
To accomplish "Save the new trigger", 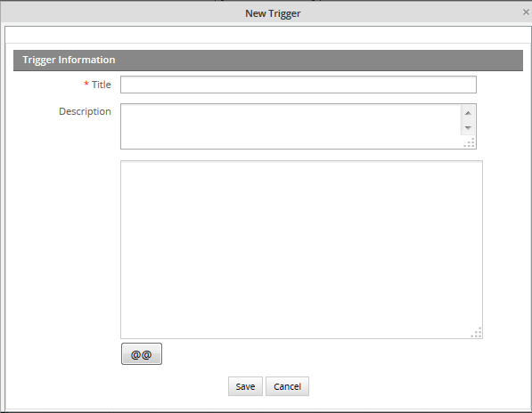I will pos(245,386).
